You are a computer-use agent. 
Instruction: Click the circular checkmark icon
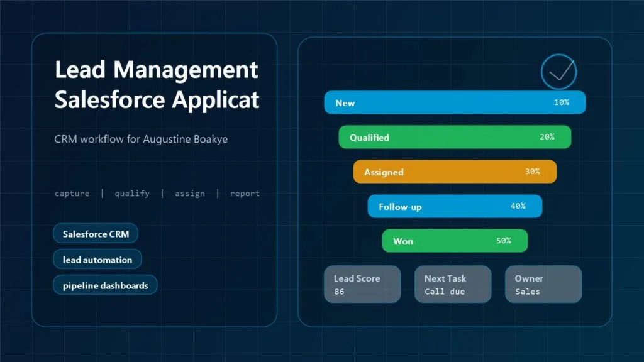pyautogui.click(x=558, y=72)
